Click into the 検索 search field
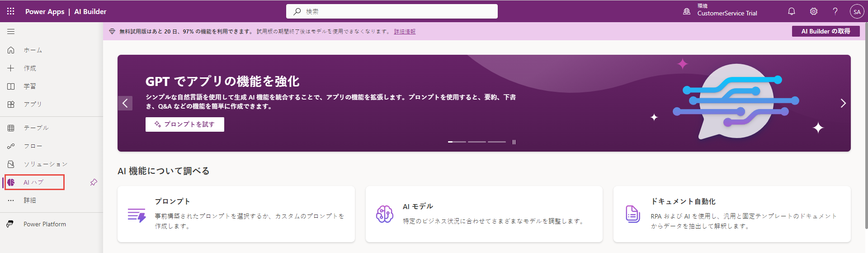 (392, 11)
